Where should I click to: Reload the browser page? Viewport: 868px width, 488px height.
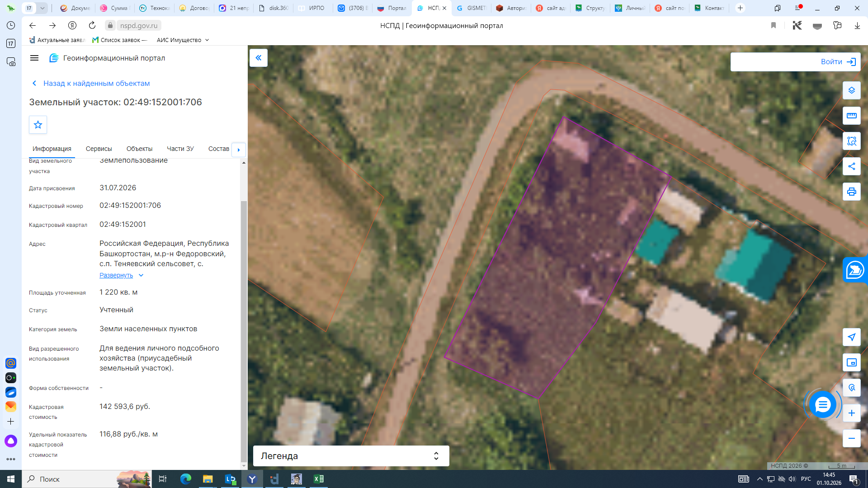pos(92,25)
